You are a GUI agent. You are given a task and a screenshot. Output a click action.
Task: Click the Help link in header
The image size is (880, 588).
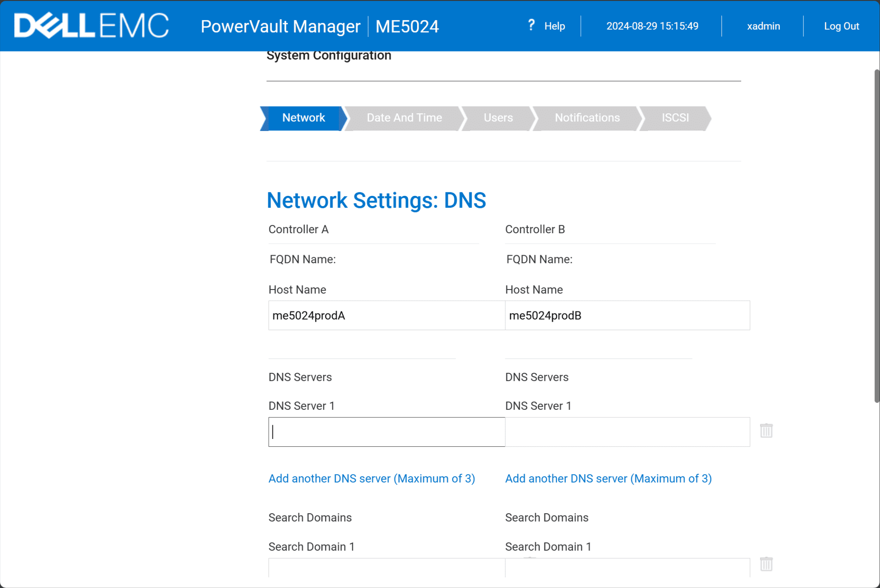tap(554, 26)
